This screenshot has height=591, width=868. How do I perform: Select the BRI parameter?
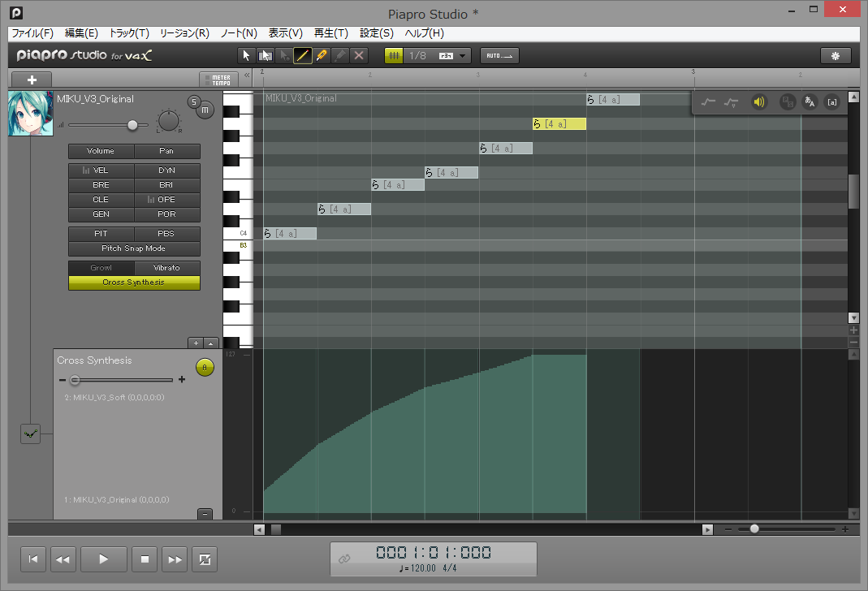point(166,185)
